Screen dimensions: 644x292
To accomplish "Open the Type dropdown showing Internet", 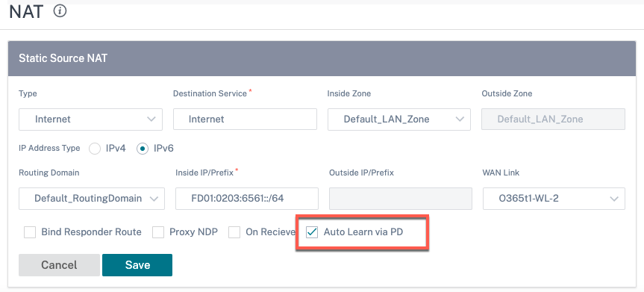I will pyautogui.click(x=91, y=119).
